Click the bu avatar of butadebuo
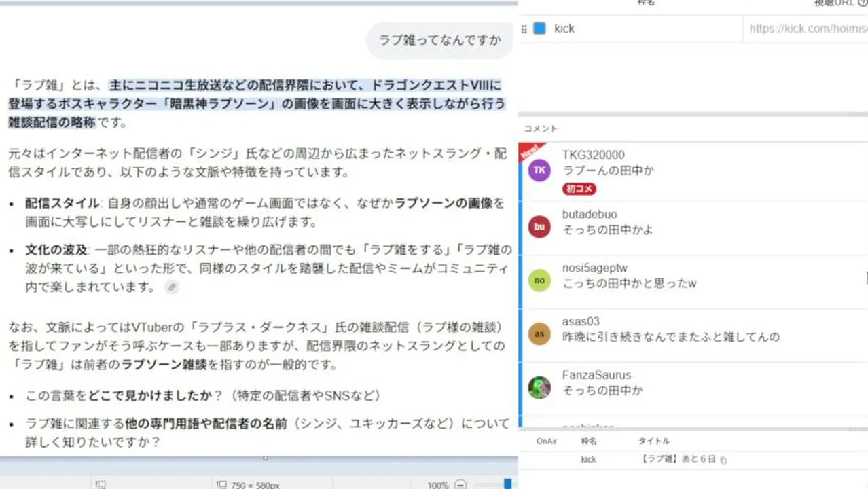Image resolution: width=868 pixels, height=489 pixels. (x=539, y=227)
